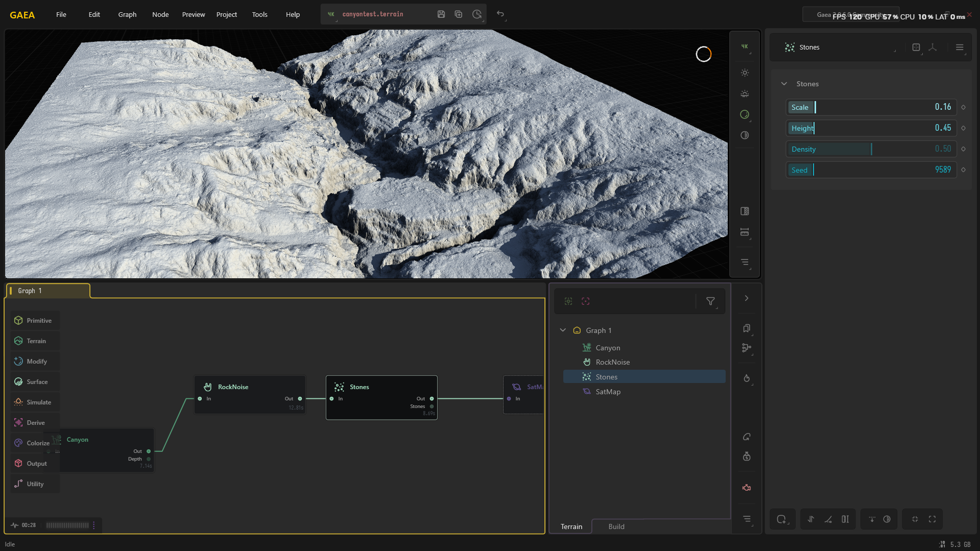Open the Project menu

coord(227,14)
